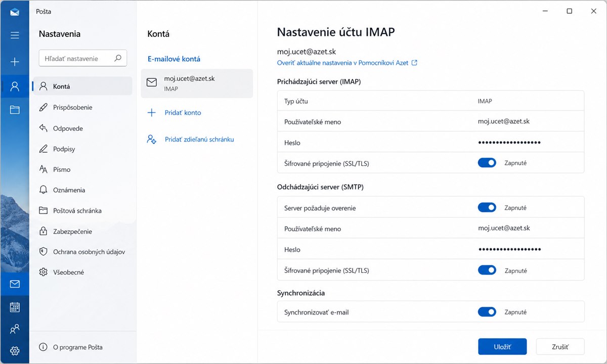
Task: Click Pridať konto
Action: click(x=183, y=113)
